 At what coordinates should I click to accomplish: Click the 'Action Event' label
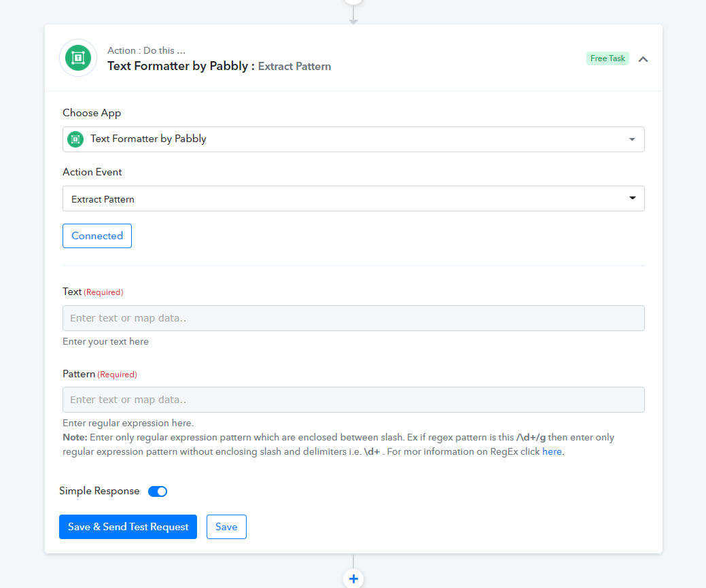pyautogui.click(x=92, y=172)
